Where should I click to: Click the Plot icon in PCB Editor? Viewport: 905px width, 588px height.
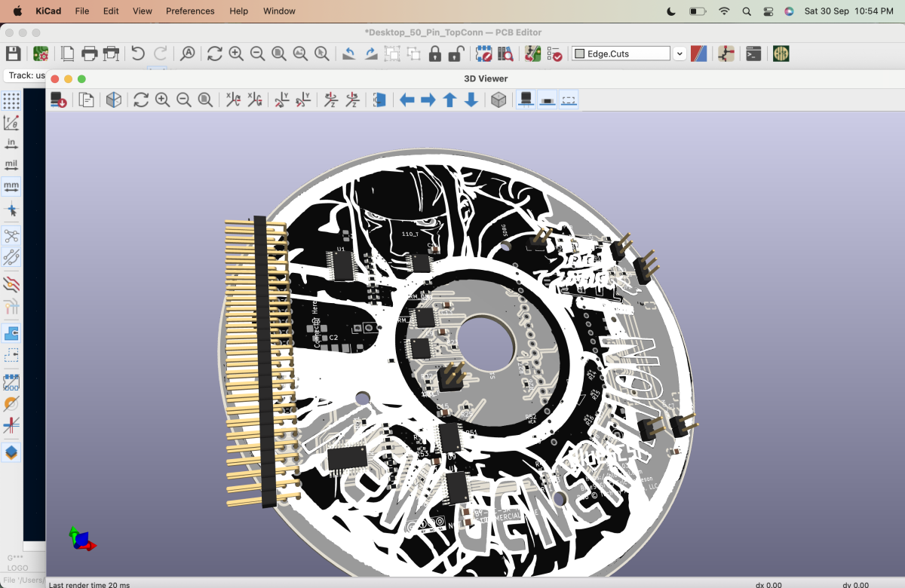(x=112, y=54)
